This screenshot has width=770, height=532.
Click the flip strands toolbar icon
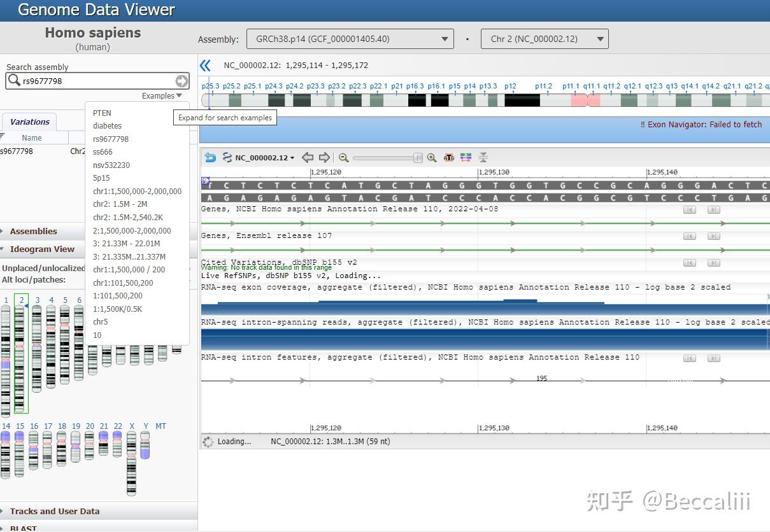click(x=227, y=158)
